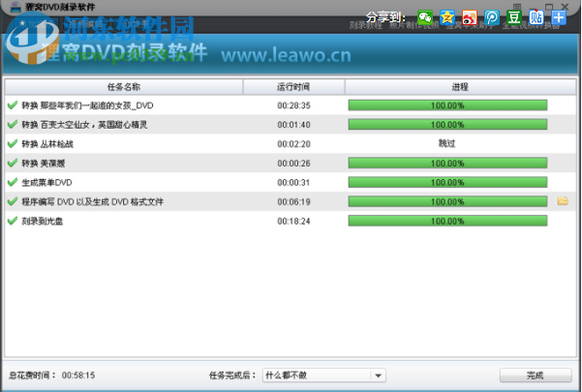Click the 完成 button
582x392 pixels.
pos(536,376)
